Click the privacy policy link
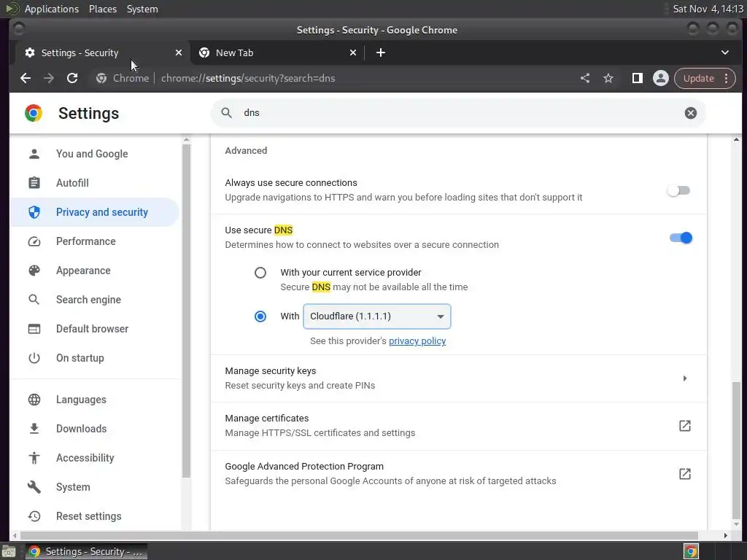This screenshot has width=747, height=560. [x=417, y=341]
